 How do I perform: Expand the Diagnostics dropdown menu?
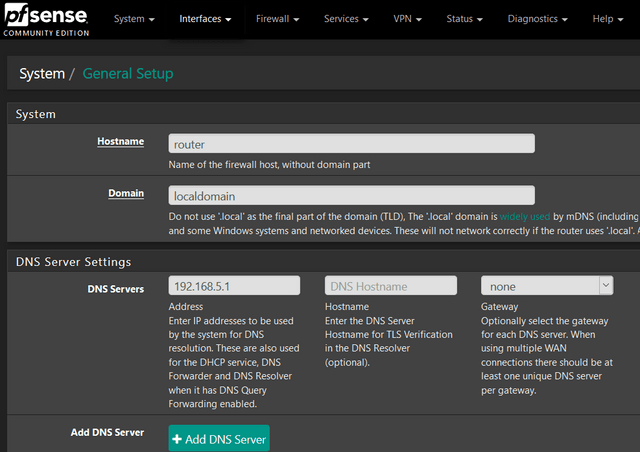tap(539, 19)
